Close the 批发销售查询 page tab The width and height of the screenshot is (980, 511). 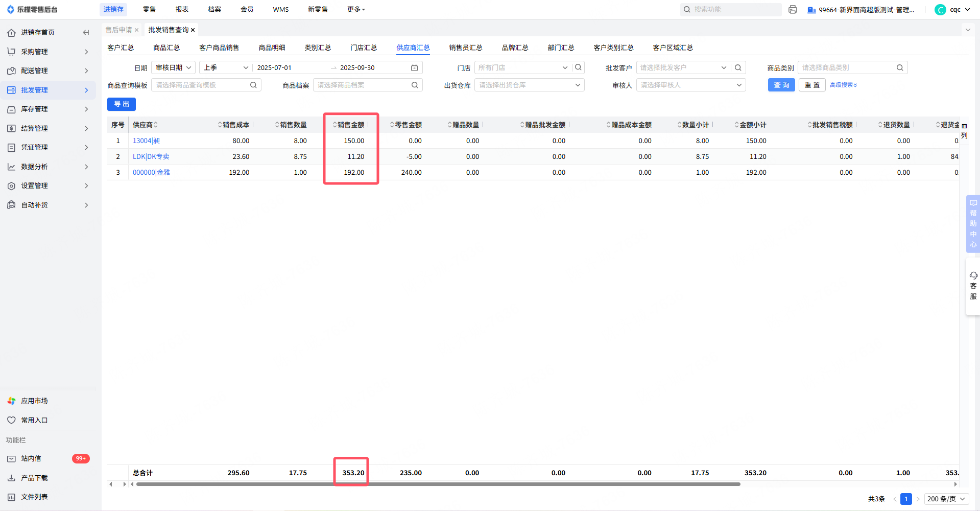pyautogui.click(x=193, y=30)
